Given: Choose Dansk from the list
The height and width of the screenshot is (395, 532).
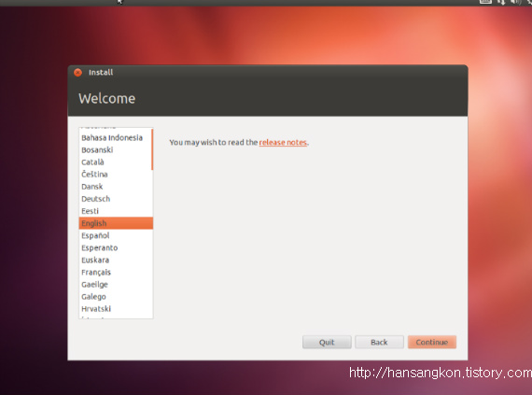Looking at the screenshot, I should point(116,187).
